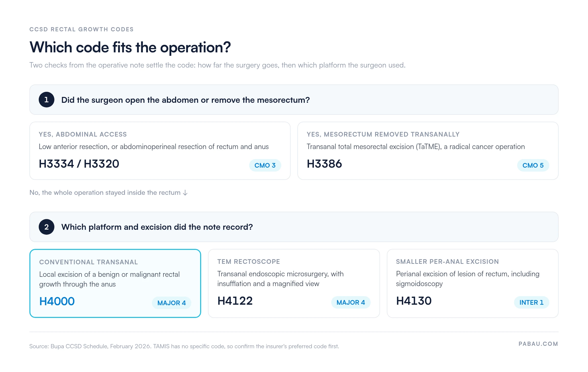Click the down arrow after 'inside the rectum'
This screenshot has height=372, width=588.
(185, 193)
